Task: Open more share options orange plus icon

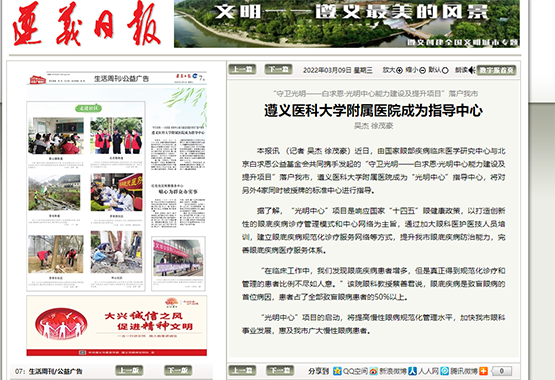Action: [x=484, y=371]
